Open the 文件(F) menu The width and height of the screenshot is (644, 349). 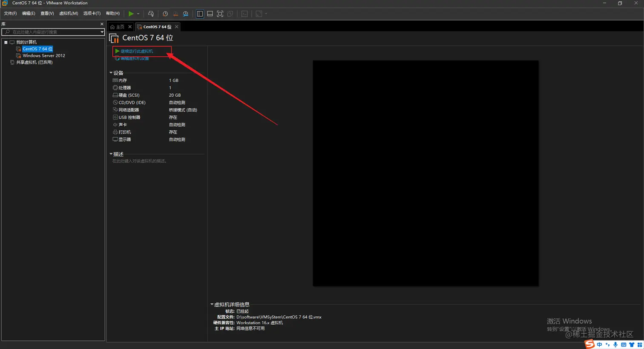[x=10, y=14]
